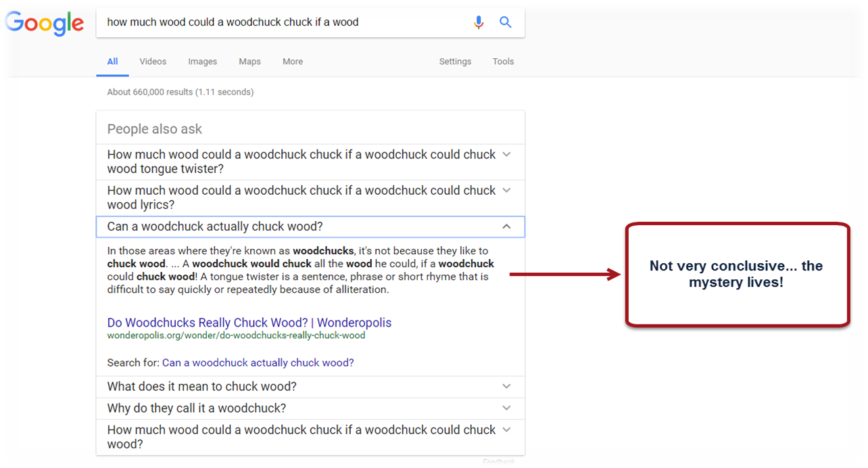Switch to the Videos tab

click(x=153, y=62)
